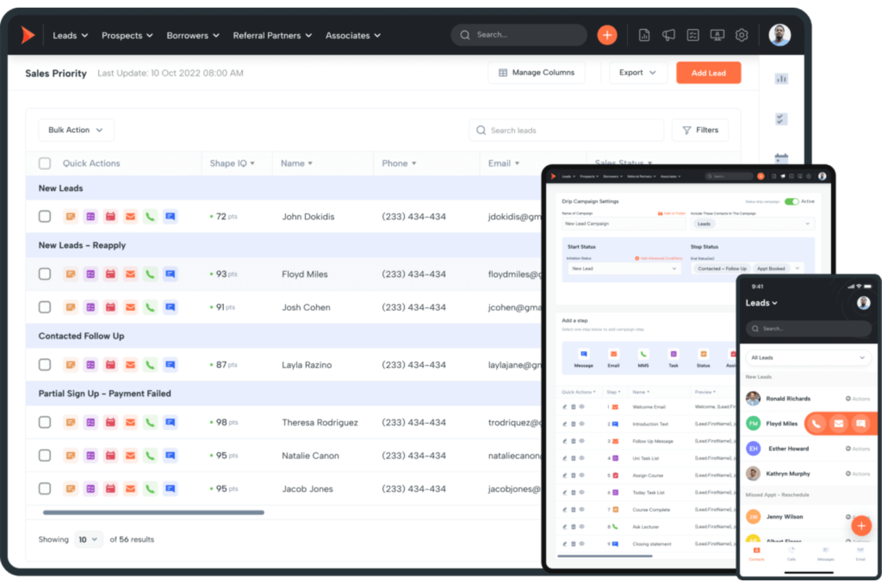The width and height of the screenshot is (882, 588).
Task: Click the orange plus button in the navigation bar
Action: coord(607,35)
